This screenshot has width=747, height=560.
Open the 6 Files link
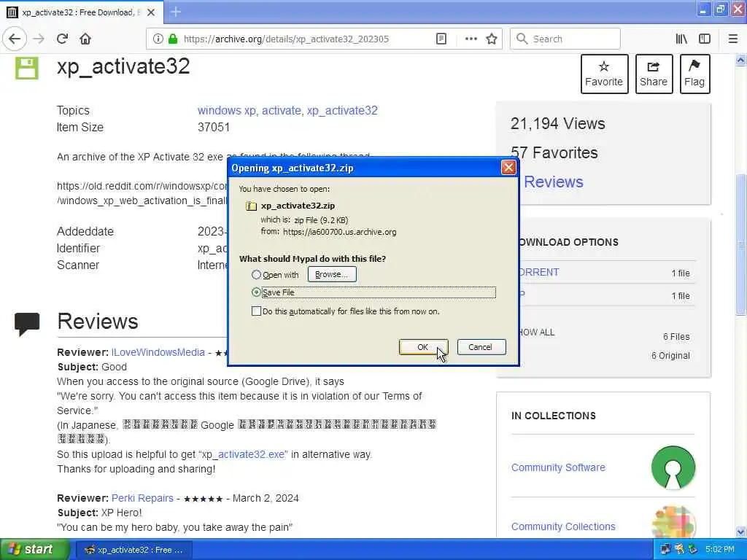point(676,337)
